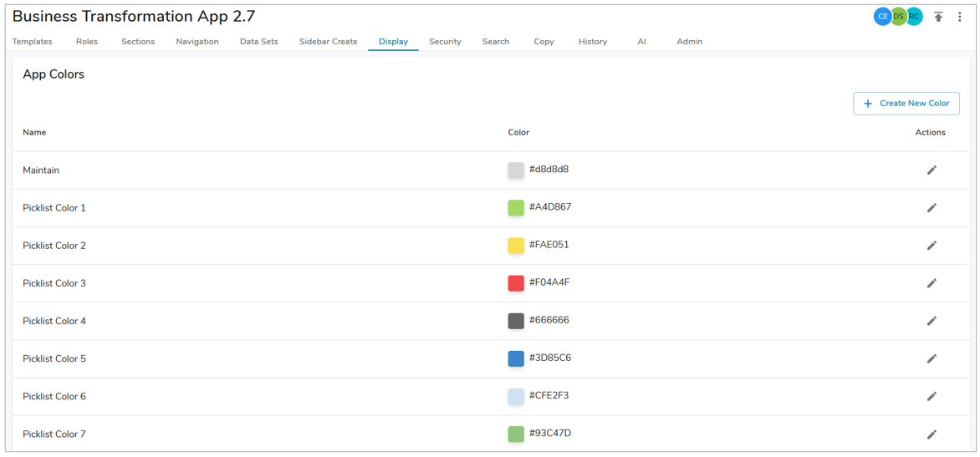
Task: Edit the Picklist Color 6 entry
Action: [x=932, y=396]
